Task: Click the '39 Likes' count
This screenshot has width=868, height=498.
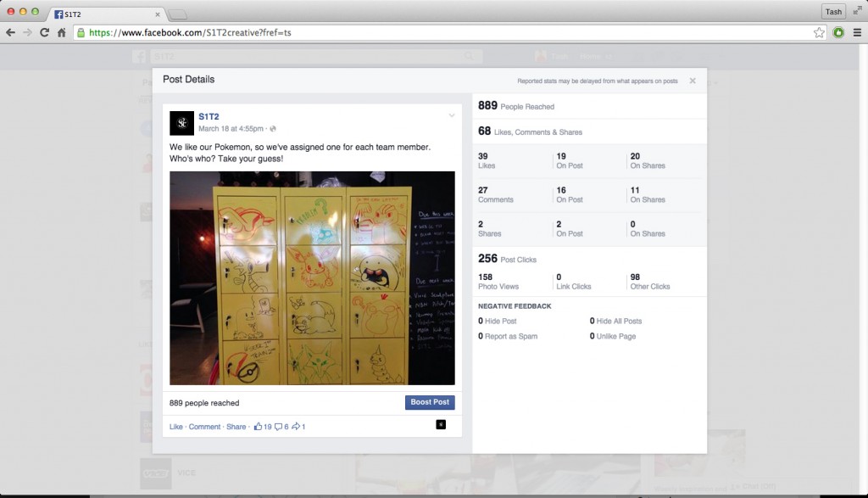Action: tap(487, 160)
